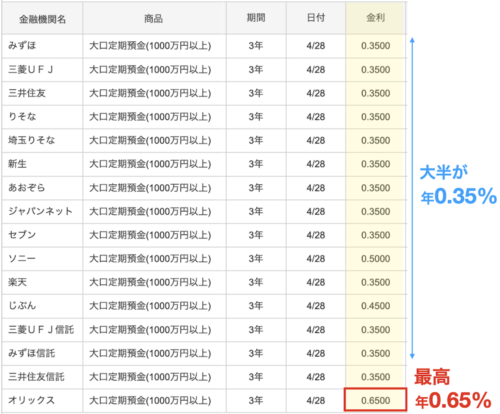Viewport: 500px width, 414px height.
Task: Click the 0.6500 rate in オリックス row
Action: tap(376, 401)
